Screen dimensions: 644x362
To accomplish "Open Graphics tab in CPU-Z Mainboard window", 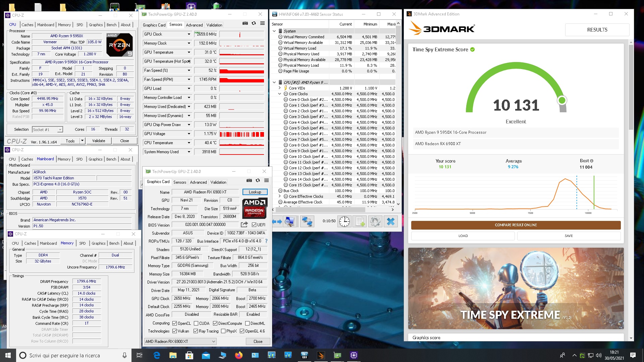I will 96,159.
